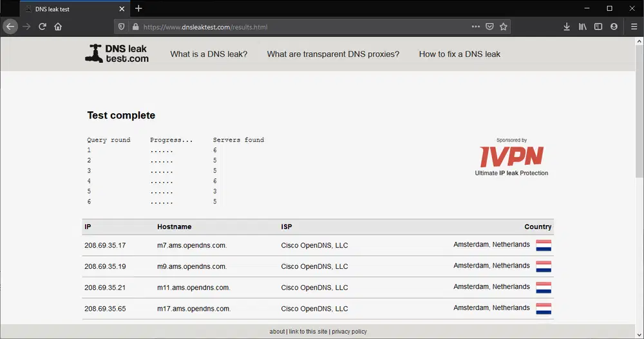Click the Country column header
The width and height of the screenshot is (644, 339).
(538, 226)
